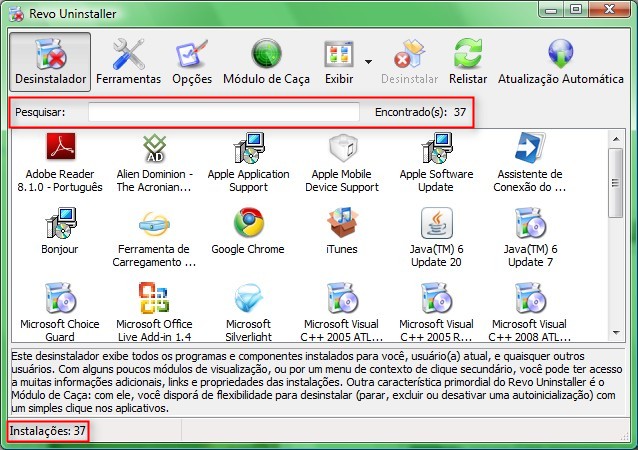Click the scrollbar down arrow
The height and width of the screenshot is (450, 638).
coord(616,333)
